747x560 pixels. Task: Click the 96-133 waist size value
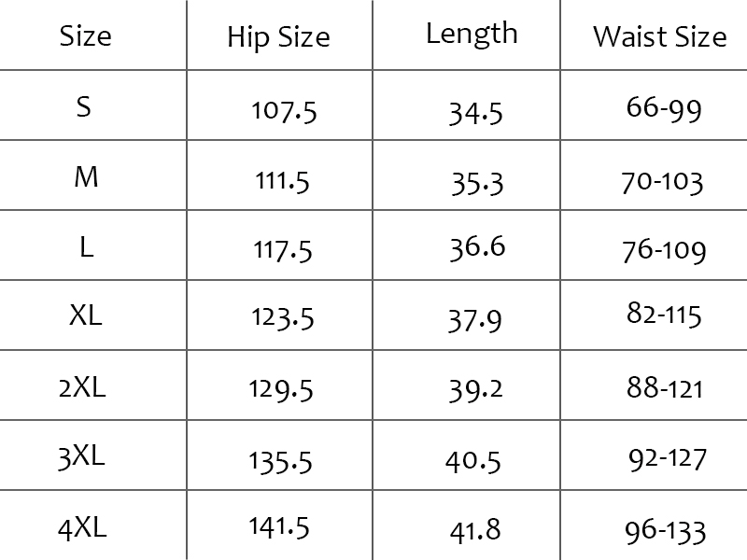[x=666, y=530]
